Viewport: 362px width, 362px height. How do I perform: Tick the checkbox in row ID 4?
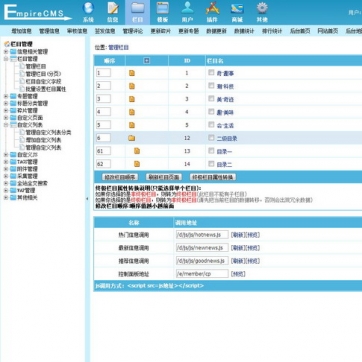tap(211, 112)
